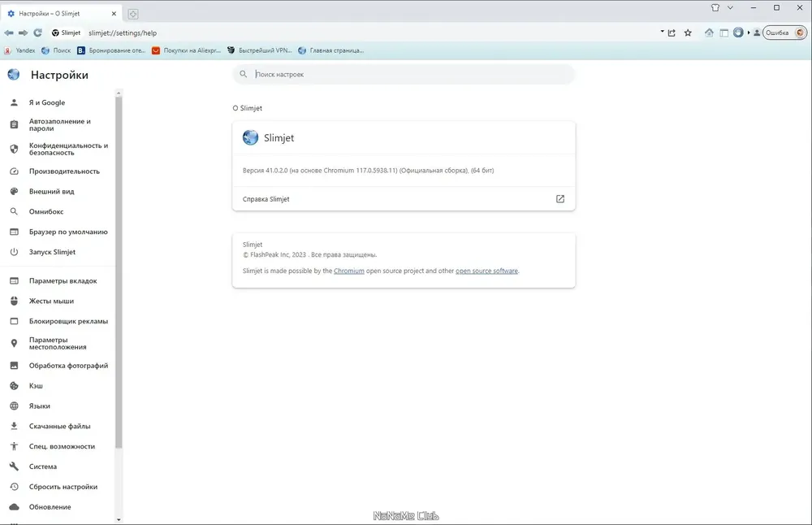
Task: Click the address bar showing slimjet://settings/help
Action: click(123, 33)
